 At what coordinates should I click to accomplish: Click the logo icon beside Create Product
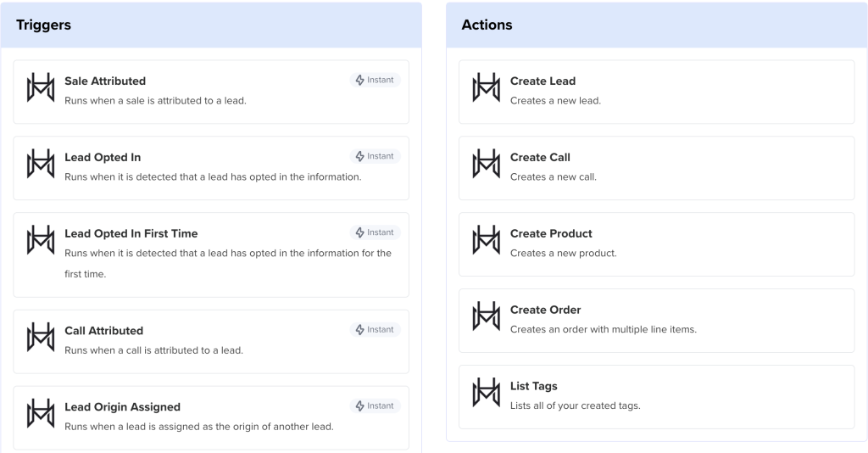(x=486, y=240)
